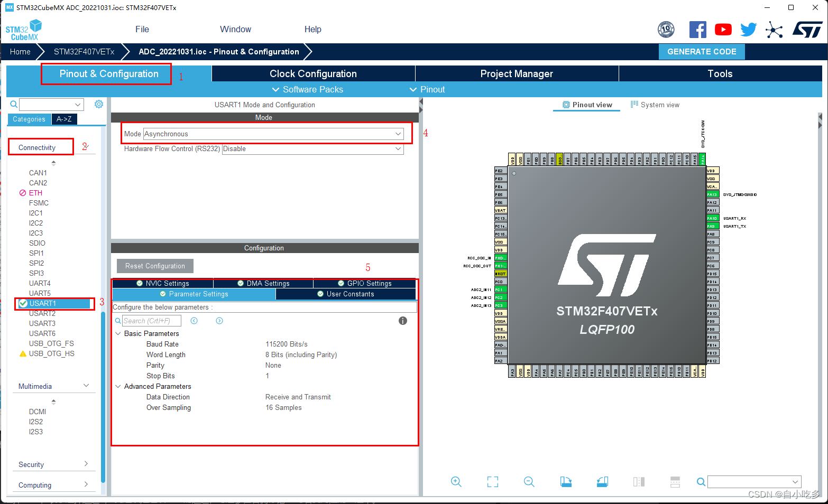828x504 pixels.
Task: Open the ST Twitter page icon
Action: click(748, 30)
